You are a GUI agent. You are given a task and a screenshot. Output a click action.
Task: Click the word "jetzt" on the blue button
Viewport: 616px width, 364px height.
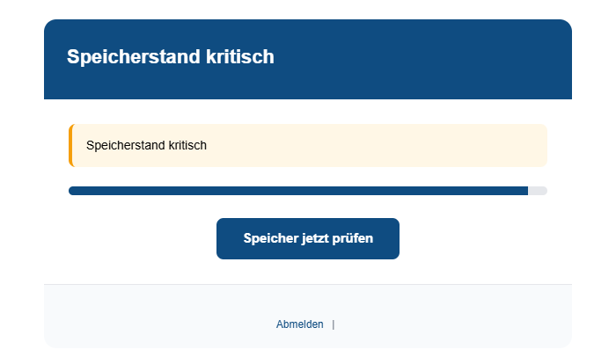(315, 239)
